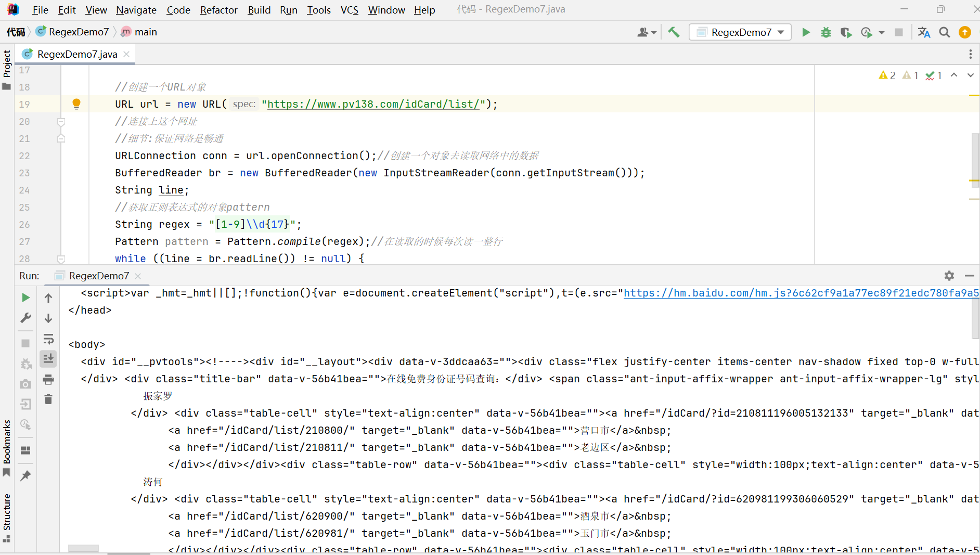Expand the profiler run options arrow
Screen dimensions: 980x555
(x=881, y=32)
